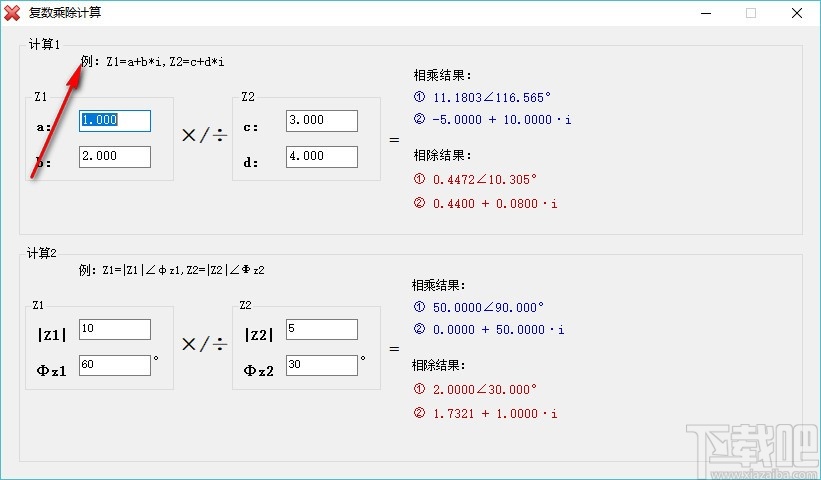Click the equals sign in 计算2

pyautogui.click(x=394, y=349)
